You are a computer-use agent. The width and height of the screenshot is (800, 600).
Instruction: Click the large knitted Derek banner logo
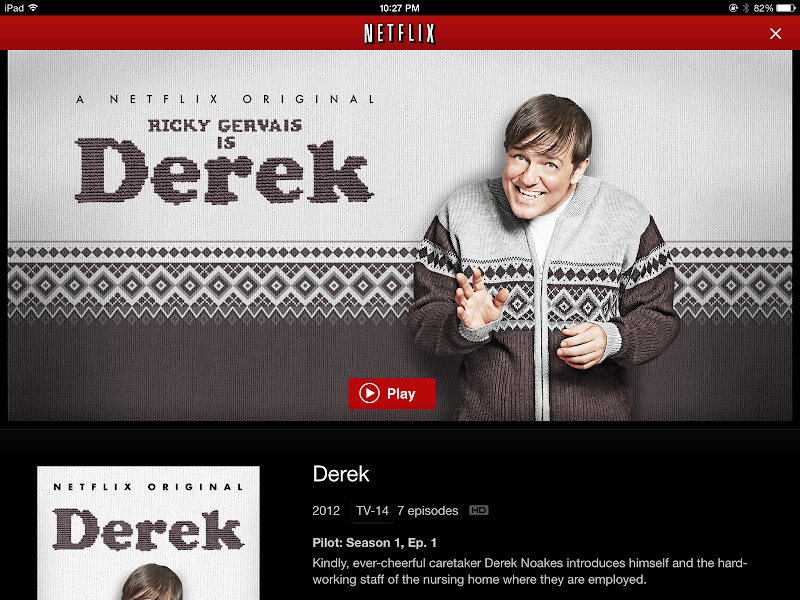coord(224,171)
